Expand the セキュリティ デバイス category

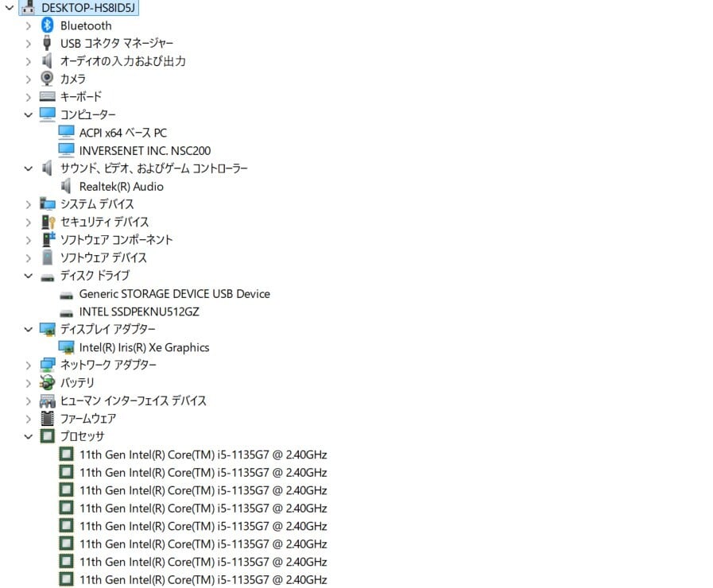point(28,222)
